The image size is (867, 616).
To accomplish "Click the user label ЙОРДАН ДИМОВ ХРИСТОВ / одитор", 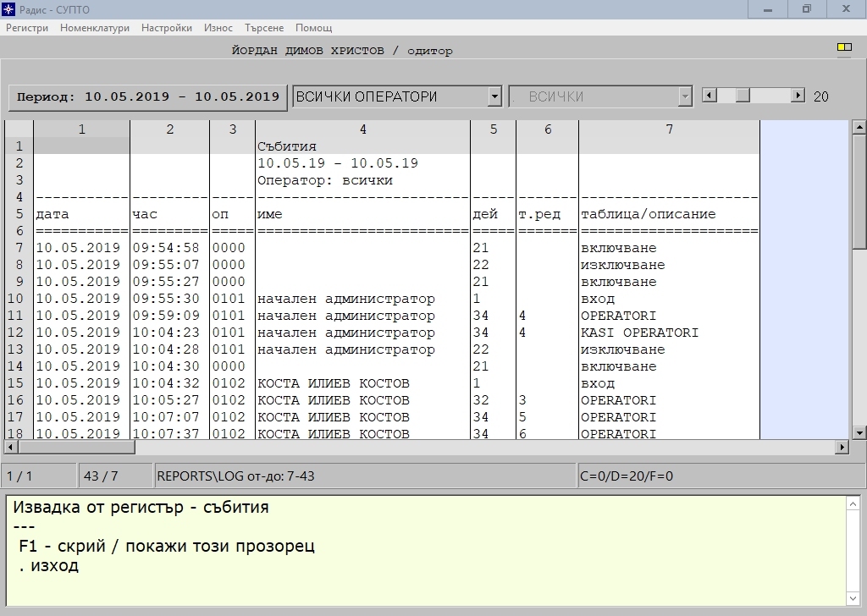I will coord(342,50).
